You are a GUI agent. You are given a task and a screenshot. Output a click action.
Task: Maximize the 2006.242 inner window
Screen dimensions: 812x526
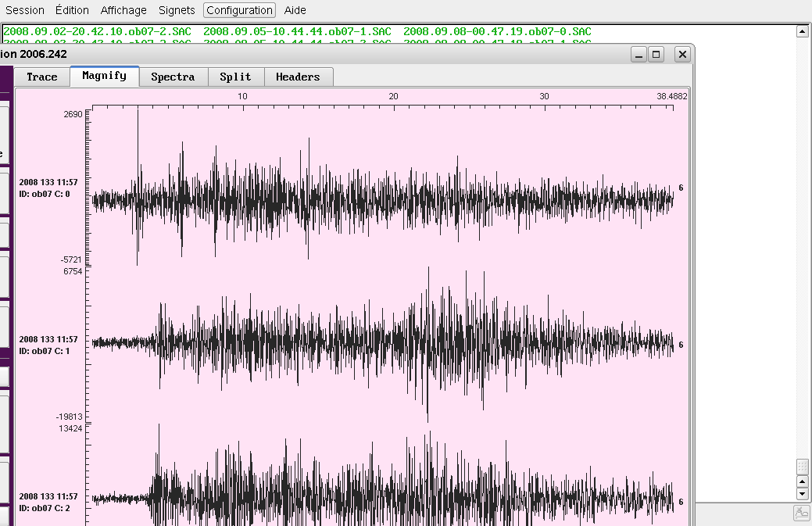(x=656, y=55)
